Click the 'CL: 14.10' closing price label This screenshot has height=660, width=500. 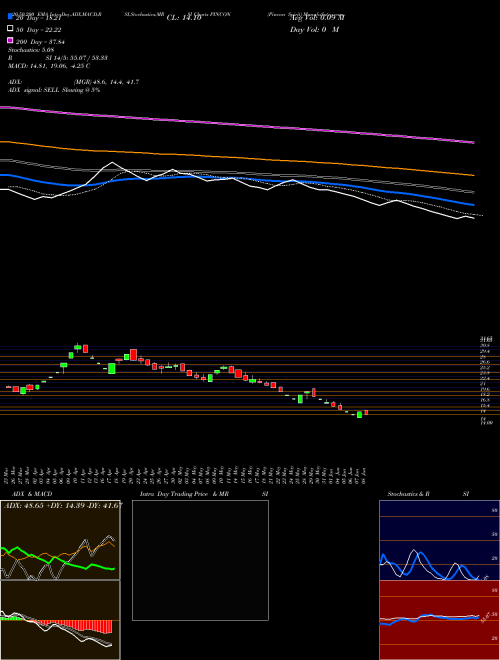(184, 18)
